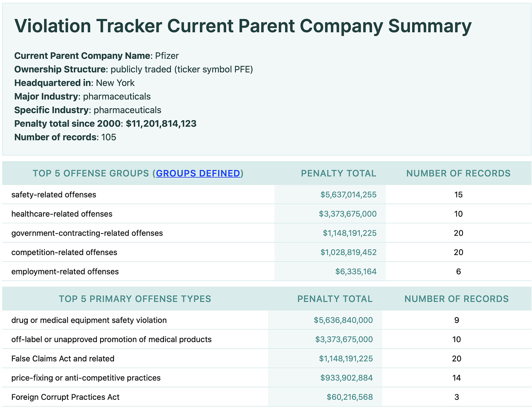Click record count '3' for Foreign Corrupt Practices Act
Viewport: 532px width, 410px height.
pos(457,397)
